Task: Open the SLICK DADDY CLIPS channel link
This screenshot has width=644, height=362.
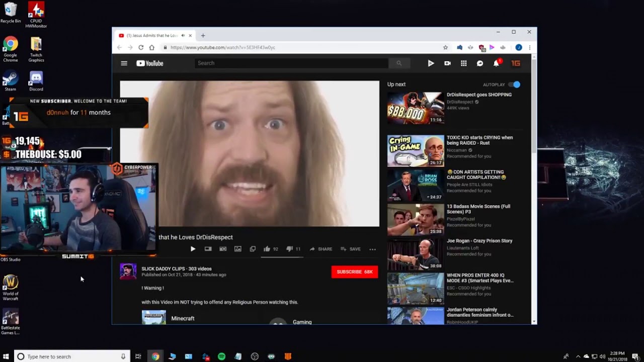Action: tap(164, 269)
